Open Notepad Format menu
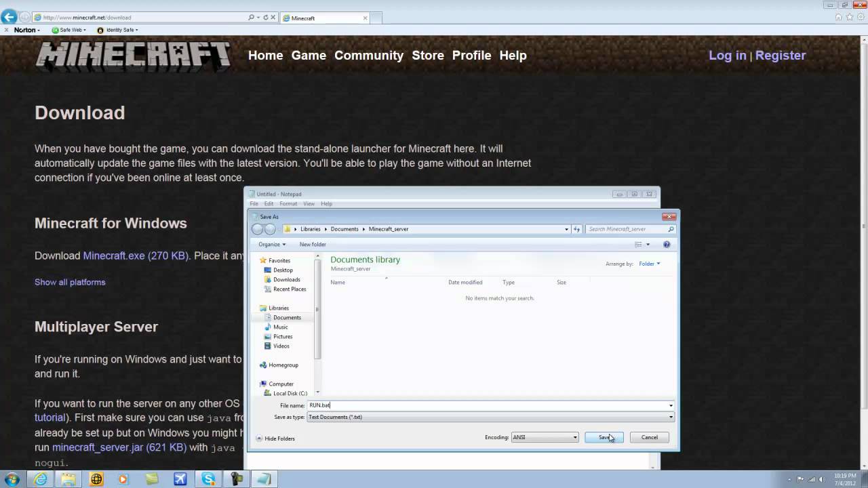The width and height of the screenshot is (868, 488). tap(288, 203)
